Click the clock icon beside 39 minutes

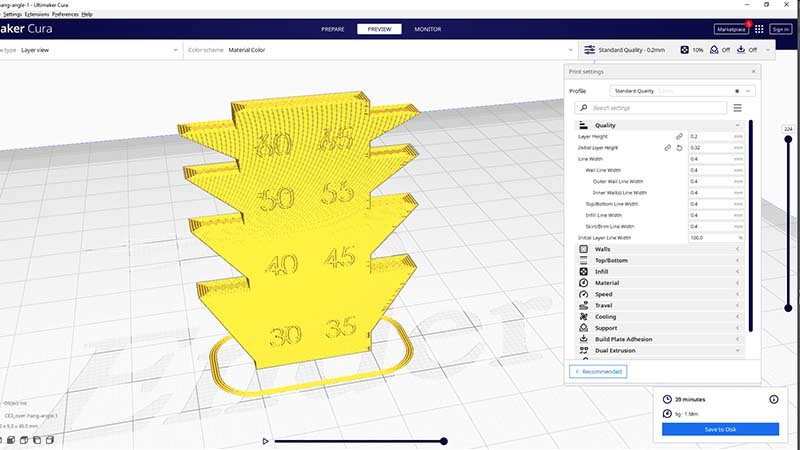[667, 399]
